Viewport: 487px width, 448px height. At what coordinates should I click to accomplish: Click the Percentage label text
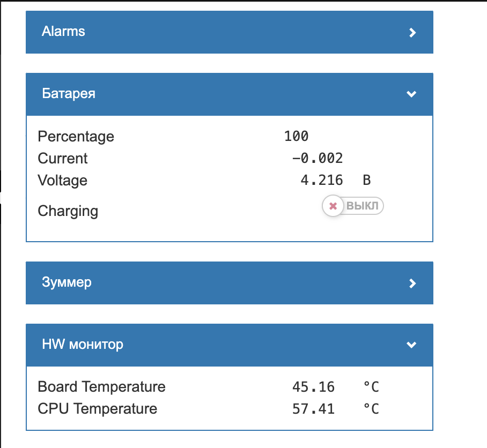76,137
